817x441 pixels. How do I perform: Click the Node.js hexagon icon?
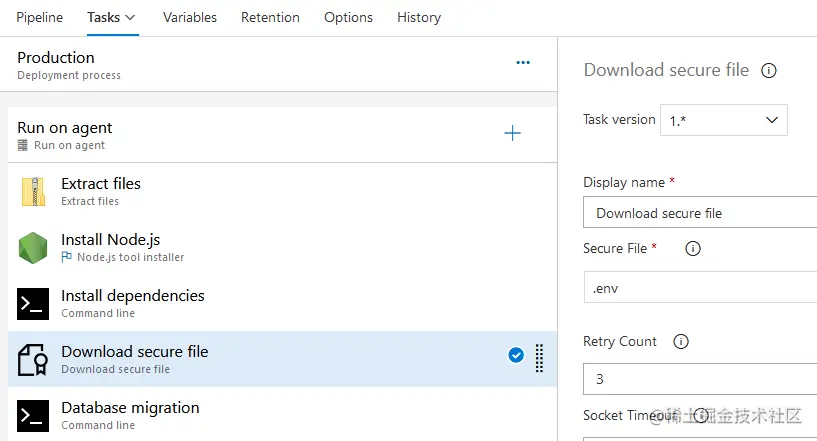click(x=33, y=248)
